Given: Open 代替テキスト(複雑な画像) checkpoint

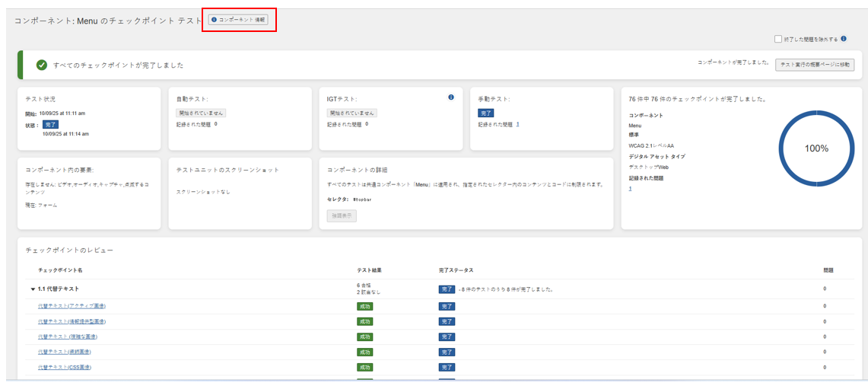Looking at the screenshot, I should click(x=68, y=337).
